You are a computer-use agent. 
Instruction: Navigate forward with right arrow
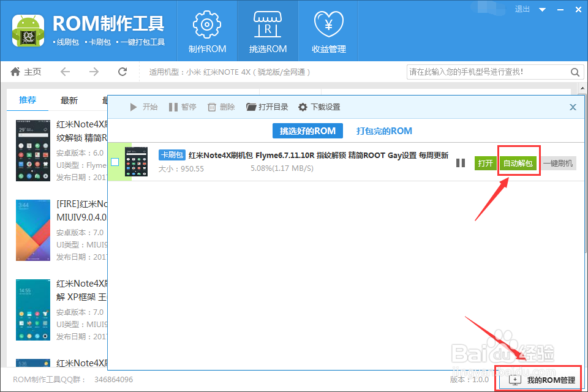[x=94, y=72]
